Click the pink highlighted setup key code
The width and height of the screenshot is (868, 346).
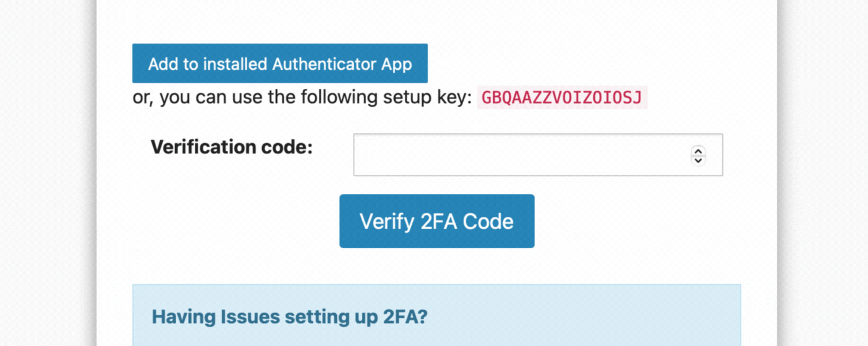click(562, 97)
